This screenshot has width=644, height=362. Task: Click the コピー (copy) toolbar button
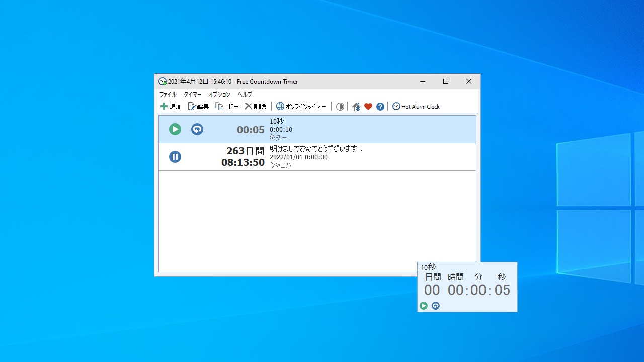tap(227, 107)
